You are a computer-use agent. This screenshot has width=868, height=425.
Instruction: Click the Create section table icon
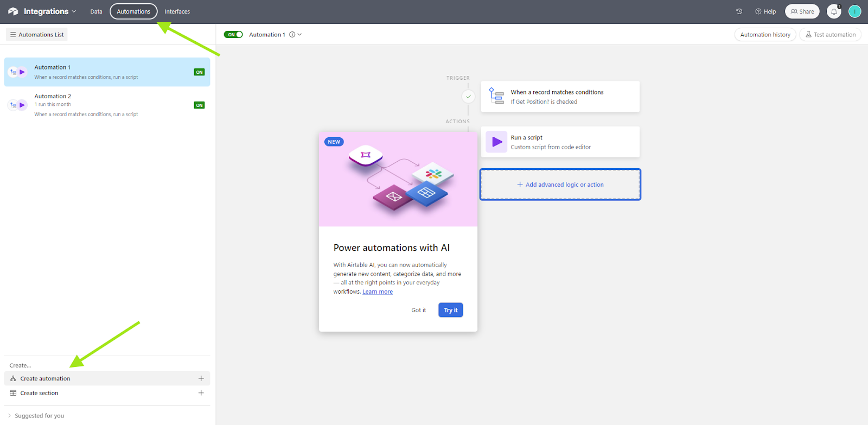click(14, 393)
